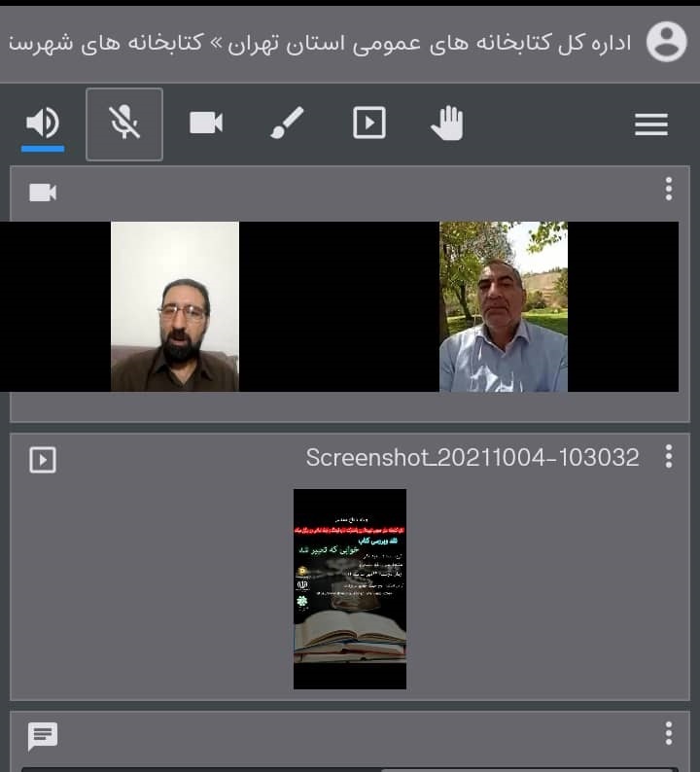Click the camera icon in the video pod header

pos(43,193)
